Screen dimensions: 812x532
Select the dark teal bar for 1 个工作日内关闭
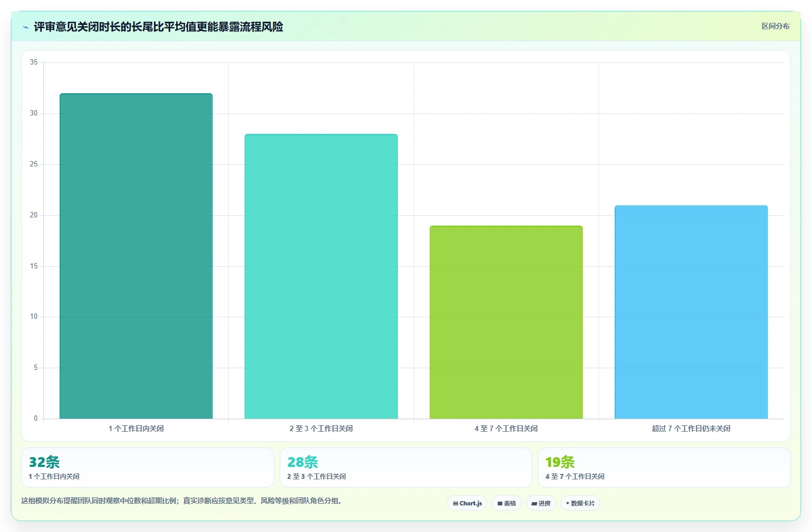[x=136, y=256]
